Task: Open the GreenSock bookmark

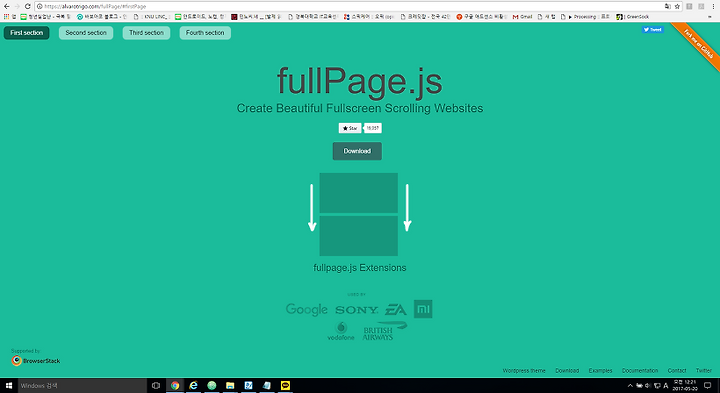Action: click(633, 17)
